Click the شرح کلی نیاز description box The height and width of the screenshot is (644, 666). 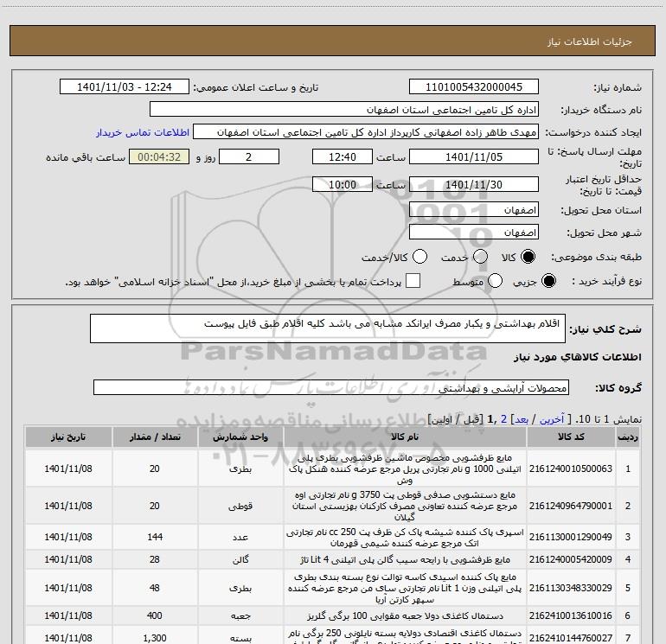[x=328, y=328]
